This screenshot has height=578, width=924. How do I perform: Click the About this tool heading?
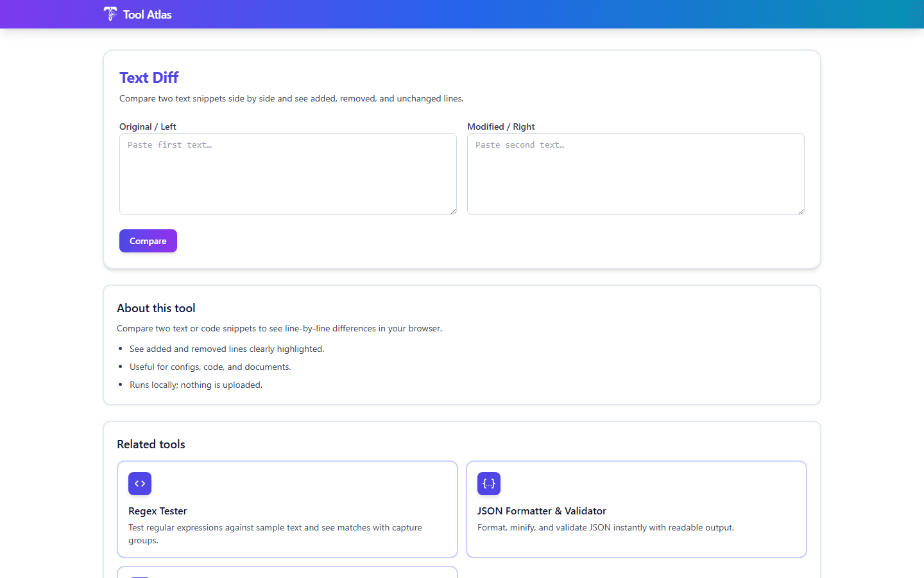pyautogui.click(x=156, y=308)
